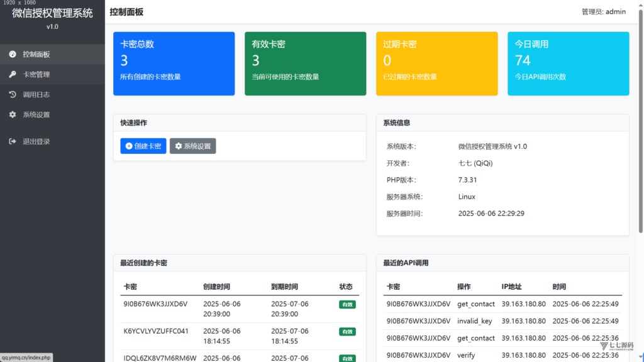Click the gray 系统设置 quick action button

192,146
